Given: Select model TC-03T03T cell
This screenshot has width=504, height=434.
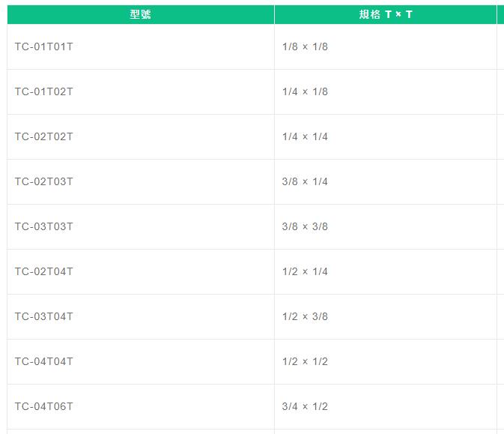Looking at the screenshot, I should pos(141,227).
